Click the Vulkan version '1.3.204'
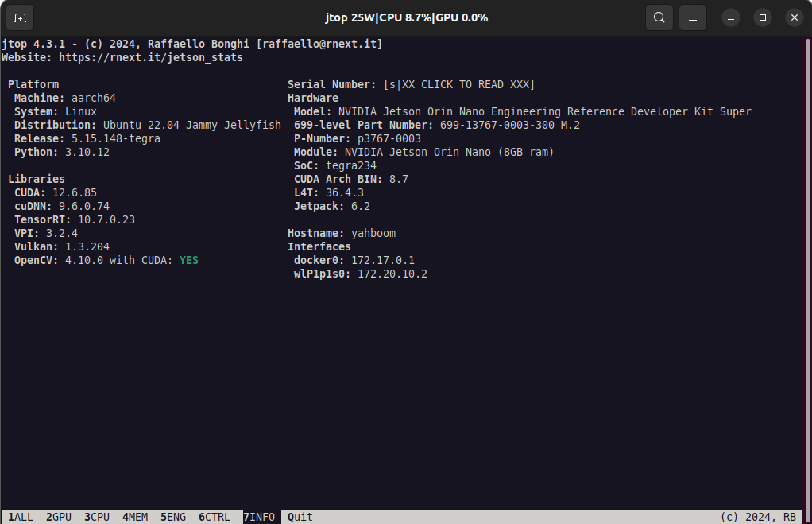Viewport: 812px width, 524px height. pos(87,246)
